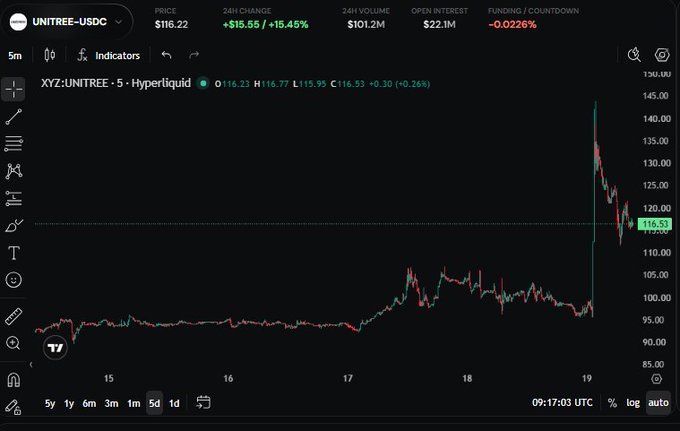Click the $116.22 price value
680x431 pixels.
171,24
